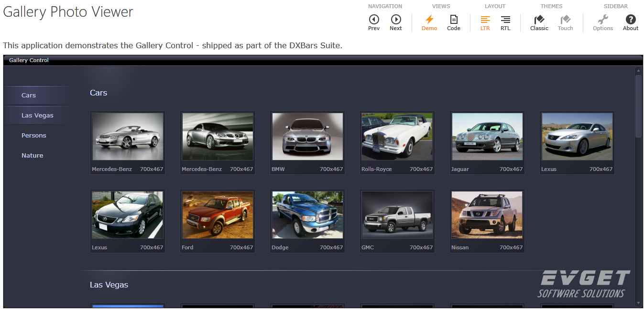Click the Rolls-Royce caption label
The image size is (644, 309).
[x=377, y=169]
